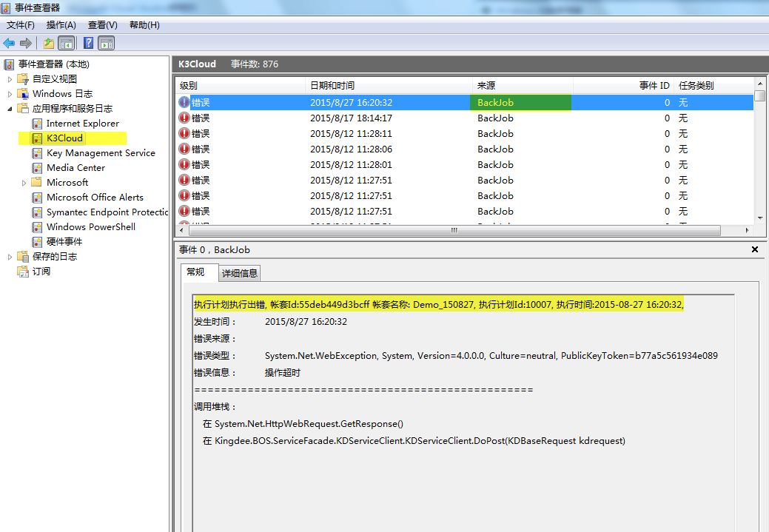Click the event list scroll up arrow
Image resolution: width=769 pixels, height=532 pixels.
point(759,84)
